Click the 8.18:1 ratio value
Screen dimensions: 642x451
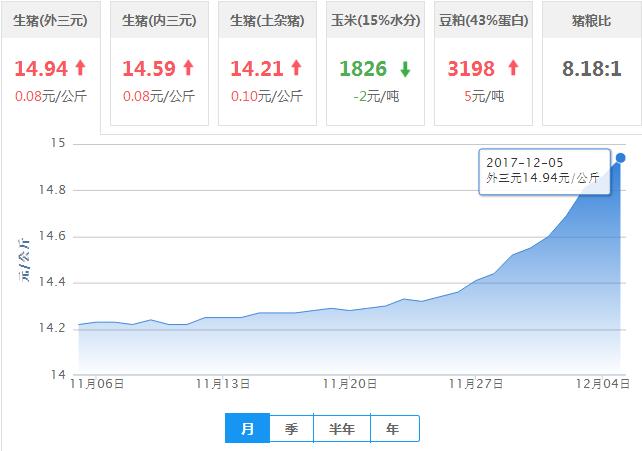(592, 68)
